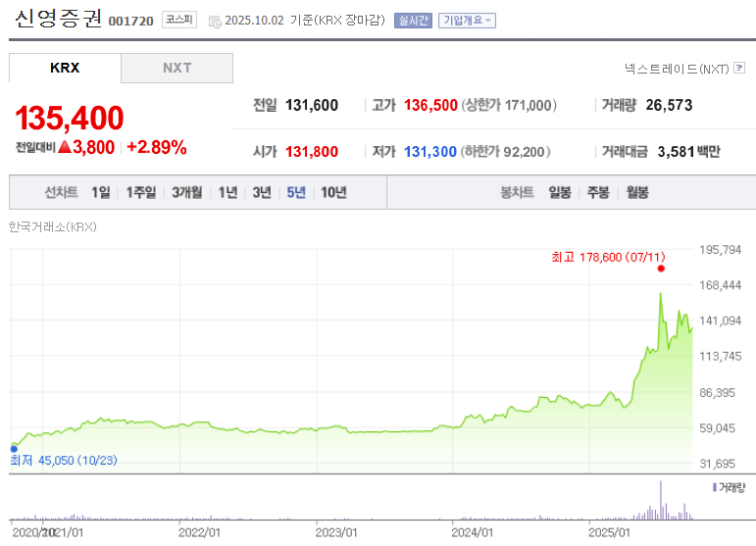This screenshot has width=756, height=546.
Task: Click the change amount 3,800
Action: coord(93,147)
